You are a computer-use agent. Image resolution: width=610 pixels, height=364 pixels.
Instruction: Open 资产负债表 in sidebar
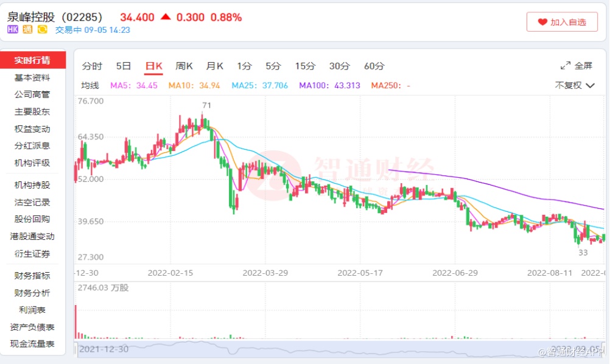point(32,327)
